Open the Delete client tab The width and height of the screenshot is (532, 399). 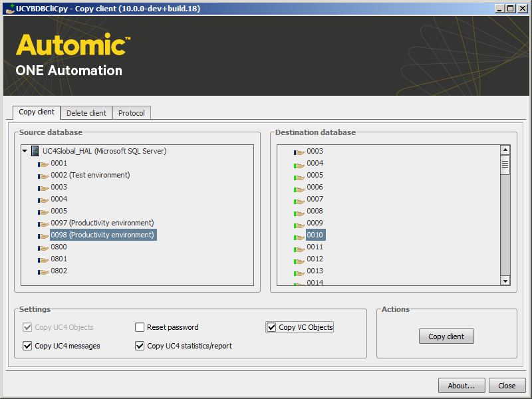point(86,113)
